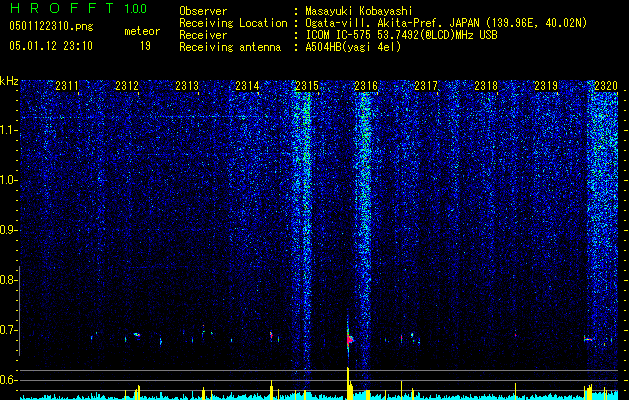Select antenna value A504HB(yagi 4el)
629x400 pixels.
point(353,47)
